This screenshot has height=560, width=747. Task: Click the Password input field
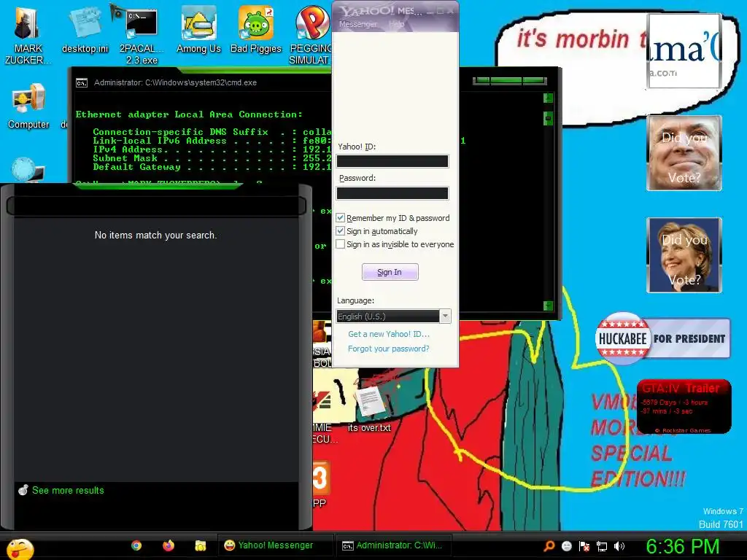(x=392, y=192)
